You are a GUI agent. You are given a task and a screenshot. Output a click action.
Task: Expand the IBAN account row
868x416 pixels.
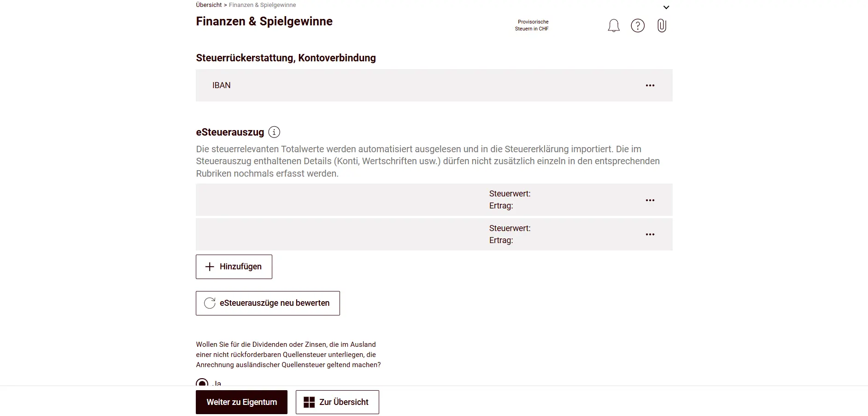415,85
